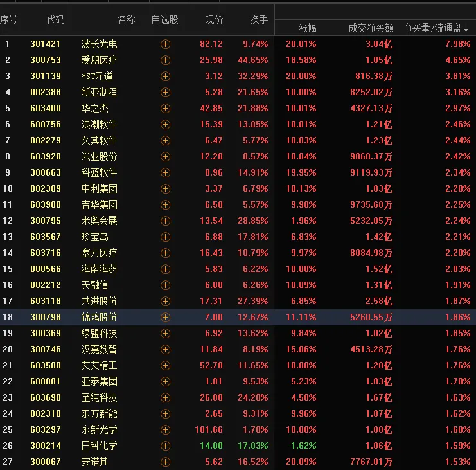Click the plus icon for 亚泰集团
The height and width of the screenshot is (470, 476).
[165, 381]
